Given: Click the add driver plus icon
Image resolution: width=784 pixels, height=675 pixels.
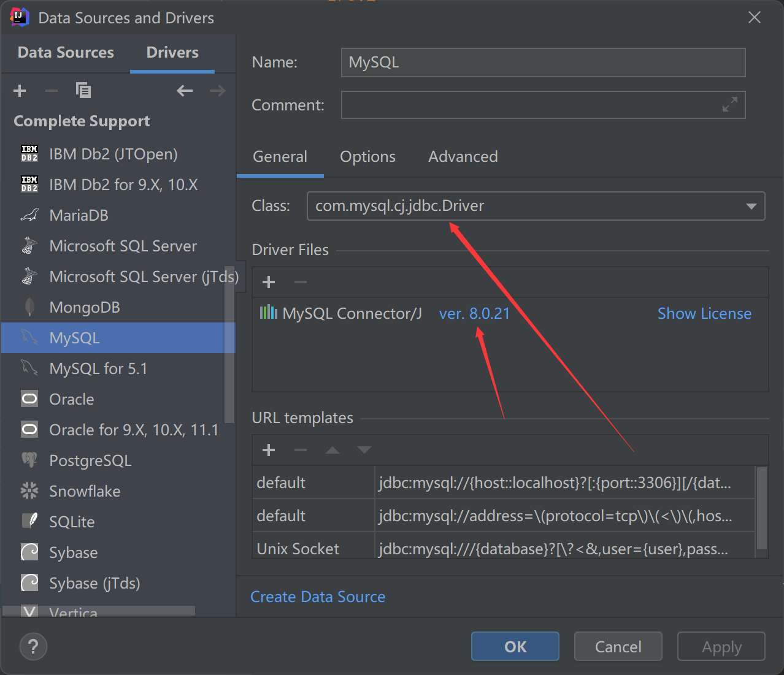Looking at the screenshot, I should coord(20,91).
